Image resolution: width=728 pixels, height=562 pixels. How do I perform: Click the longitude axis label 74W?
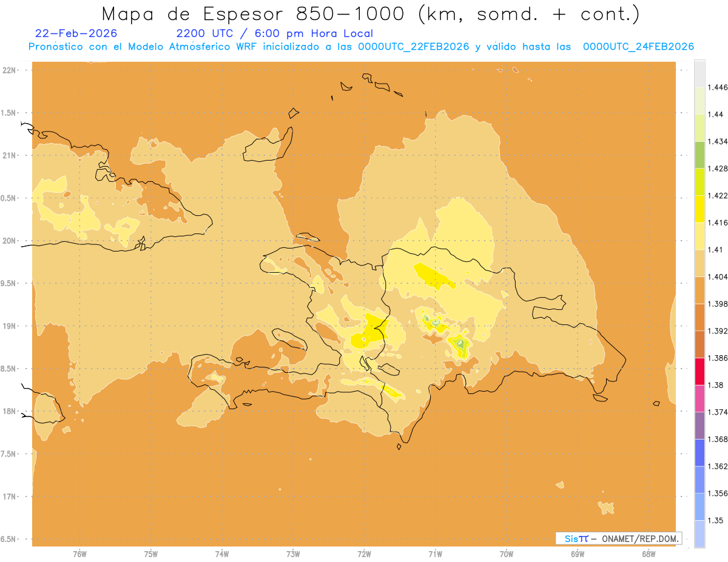pyautogui.click(x=221, y=554)
